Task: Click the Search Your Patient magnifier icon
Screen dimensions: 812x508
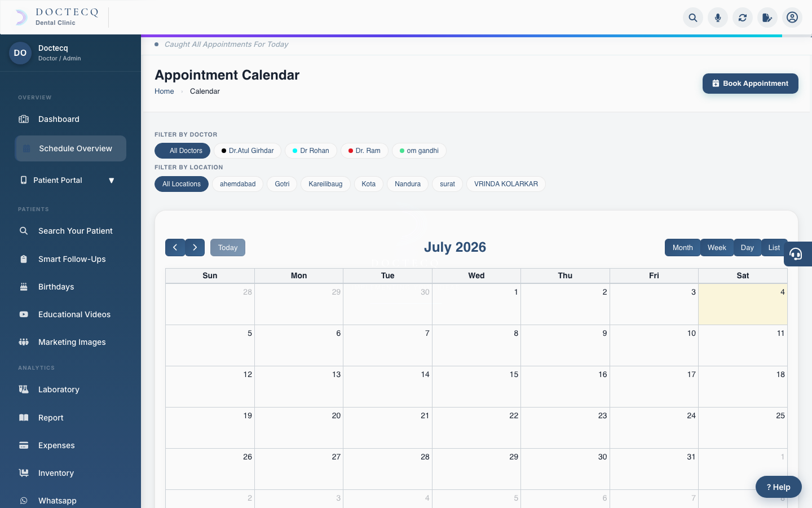Action: (x=24, y=231)
